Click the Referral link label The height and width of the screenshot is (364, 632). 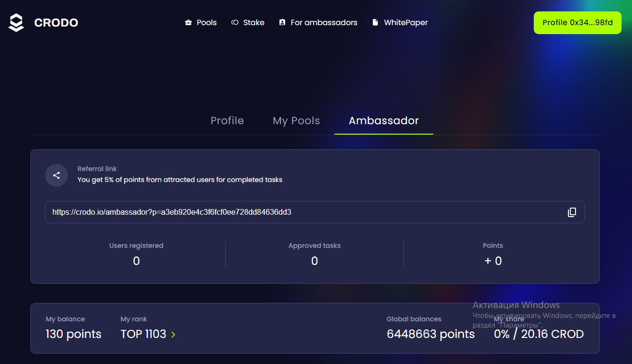[97, 169]
